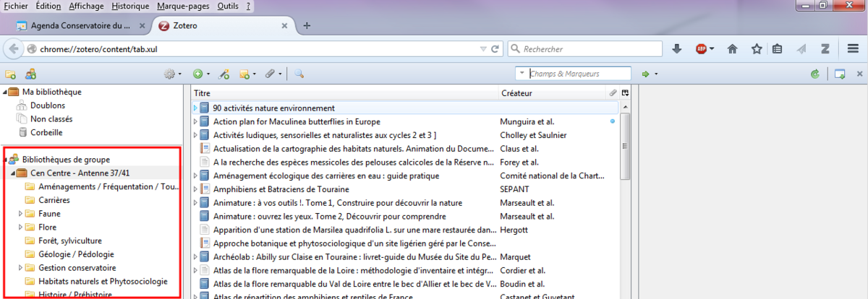Open the gear actions dropdown
868x299 pixels.
(171, 74)
